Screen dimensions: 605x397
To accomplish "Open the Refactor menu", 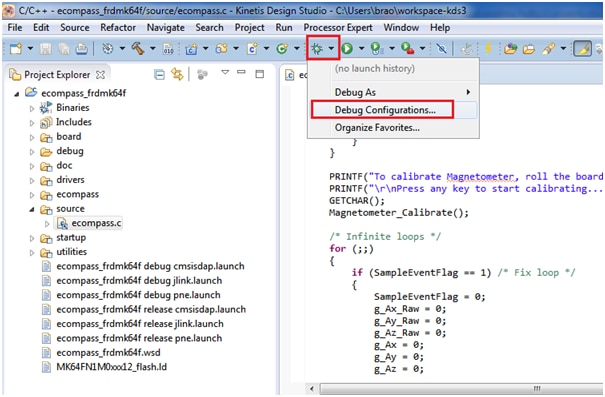I will coord(118,28).
